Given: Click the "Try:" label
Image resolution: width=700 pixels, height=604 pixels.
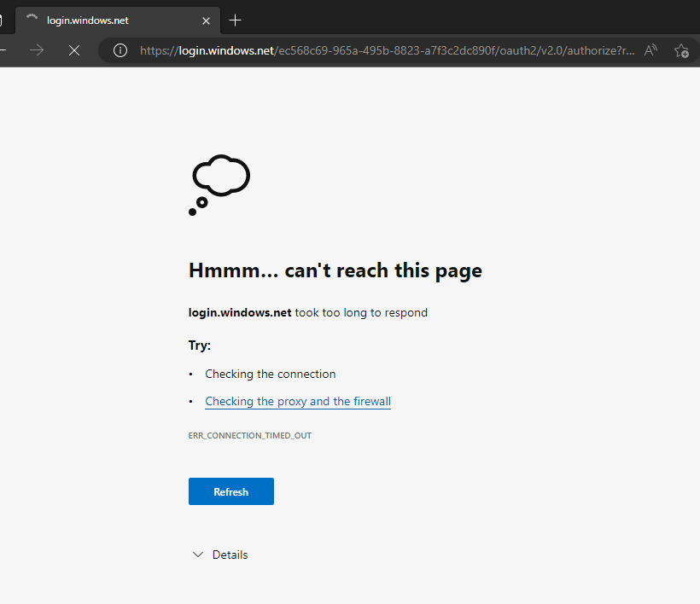Looking at the screenshot, I should tap(200, 346).
